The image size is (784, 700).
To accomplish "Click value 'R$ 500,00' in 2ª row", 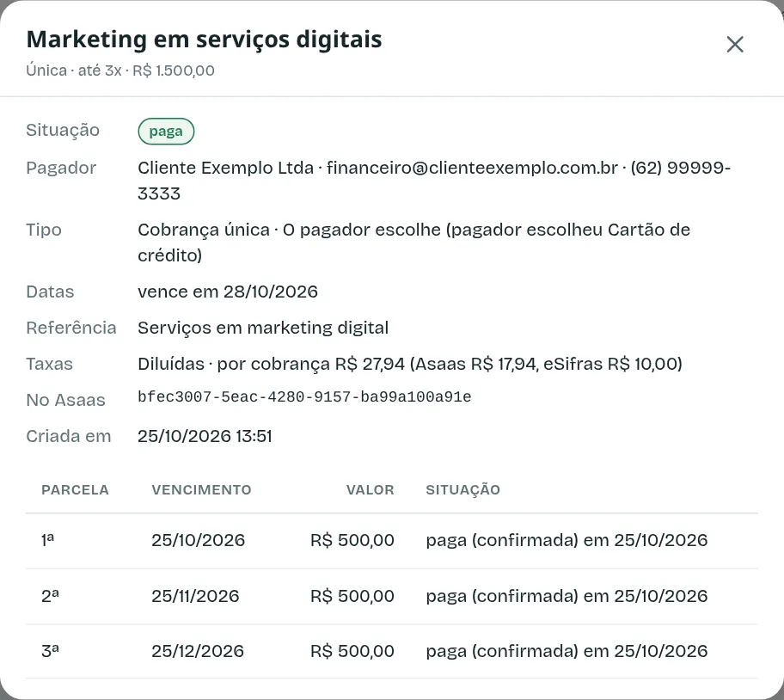I will click(352, 597).
